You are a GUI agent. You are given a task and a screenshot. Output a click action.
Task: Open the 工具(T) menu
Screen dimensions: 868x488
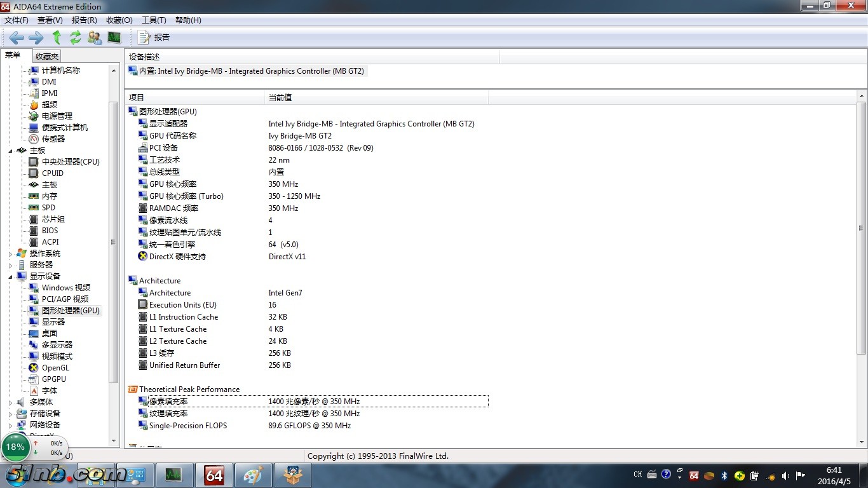154,20
